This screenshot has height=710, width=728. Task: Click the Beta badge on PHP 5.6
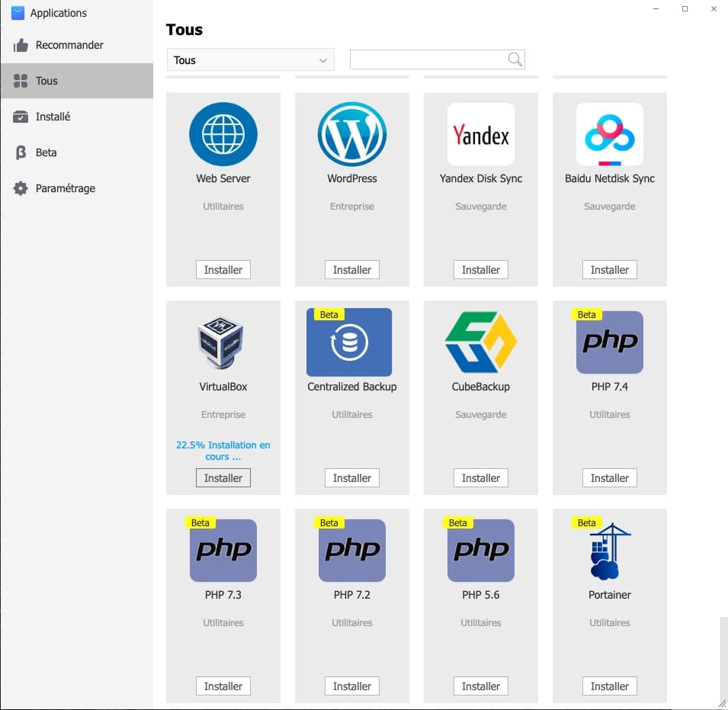(x=458, y=523)
